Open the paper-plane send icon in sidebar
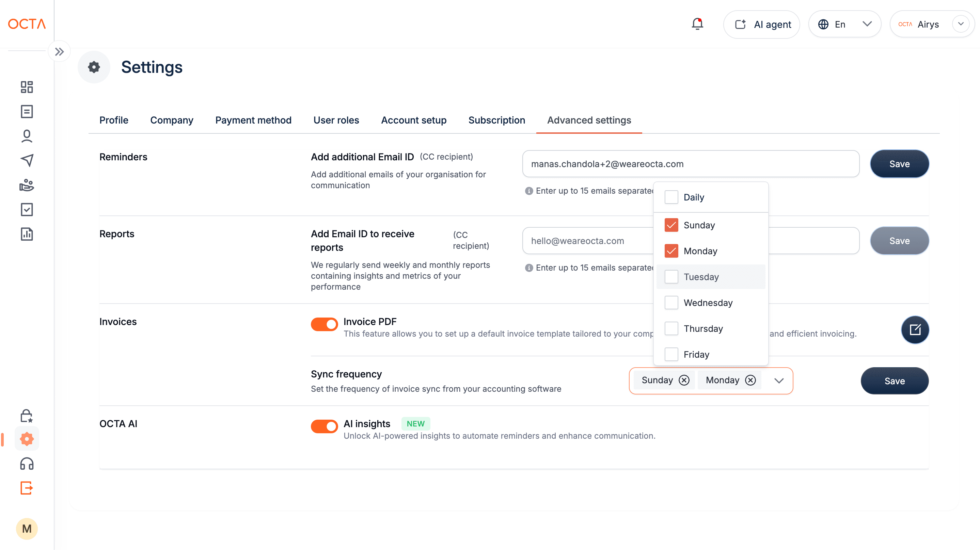The width and height of the screenshot is (980, 550). click(x=27, y=160)
